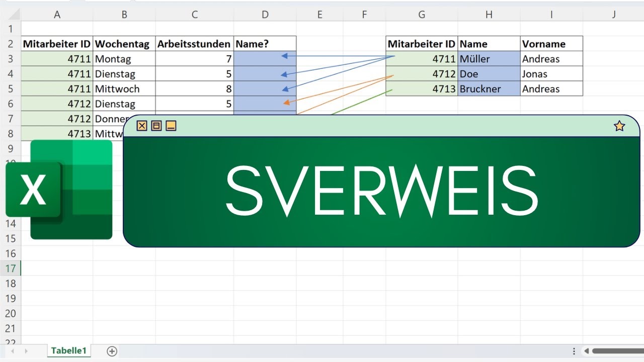Click the 'Montag' cell

pyautogui.click(x=124, y=59)
